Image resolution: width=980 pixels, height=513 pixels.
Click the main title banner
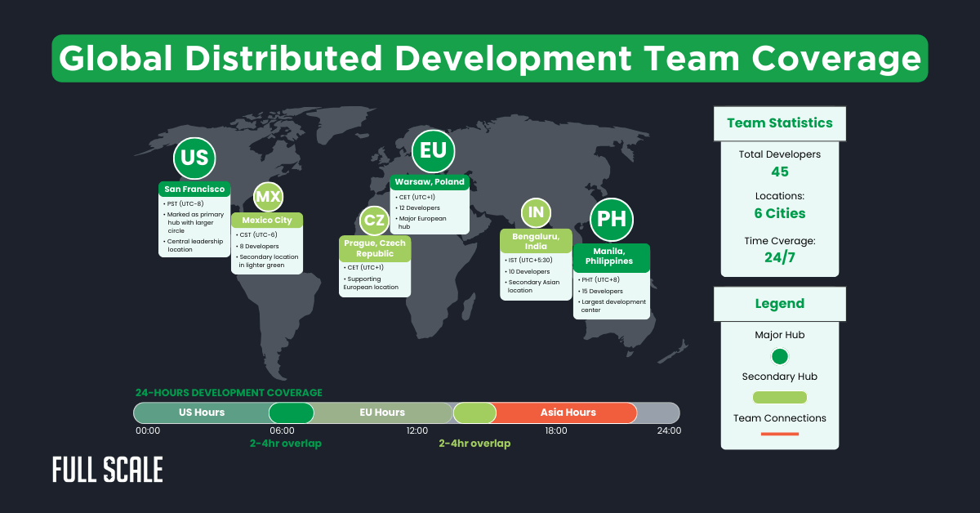(490, 59)
